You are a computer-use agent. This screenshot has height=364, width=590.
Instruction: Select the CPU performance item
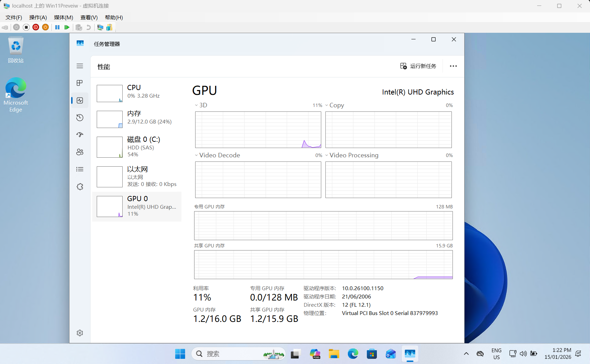tap(137, 93)
